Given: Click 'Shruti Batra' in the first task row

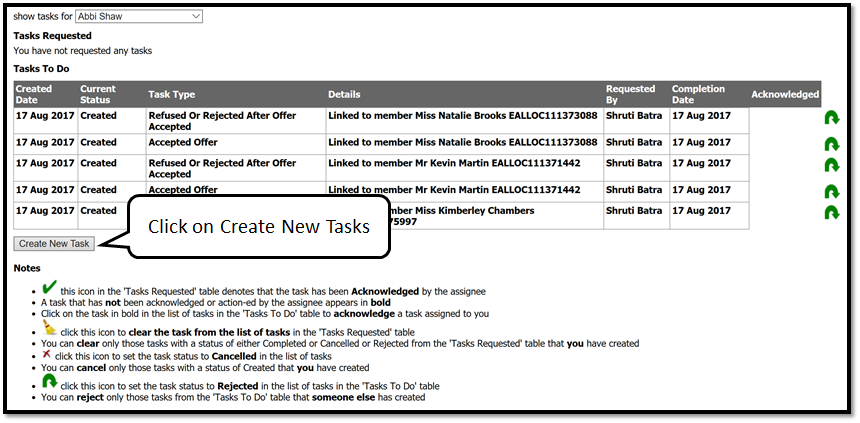Looking at the screenshot, I should [634, 116].
